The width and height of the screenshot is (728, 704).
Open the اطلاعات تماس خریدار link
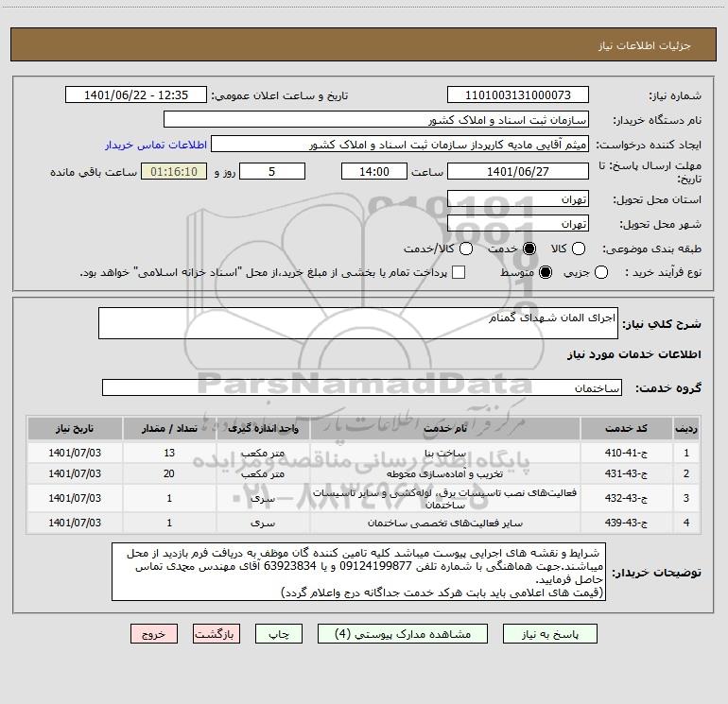[x=156, y=145]
